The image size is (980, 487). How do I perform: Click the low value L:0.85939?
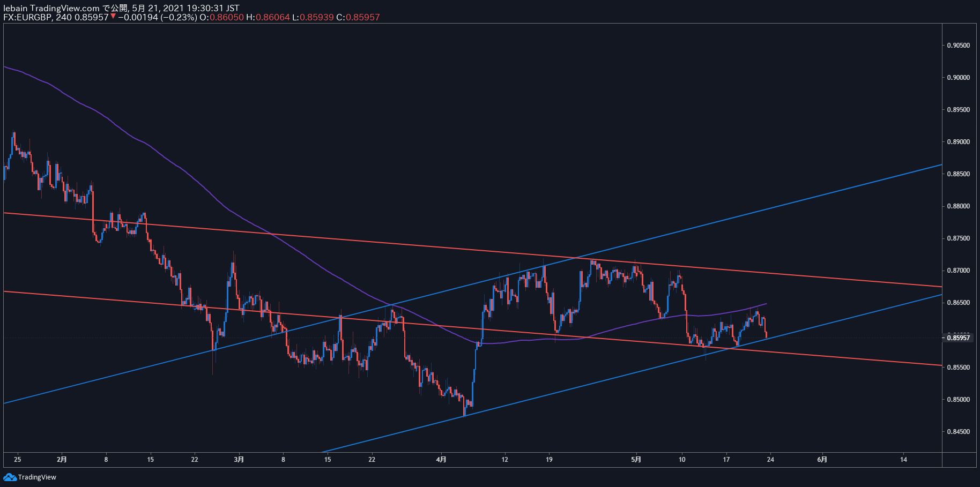(x=313, y=17)
